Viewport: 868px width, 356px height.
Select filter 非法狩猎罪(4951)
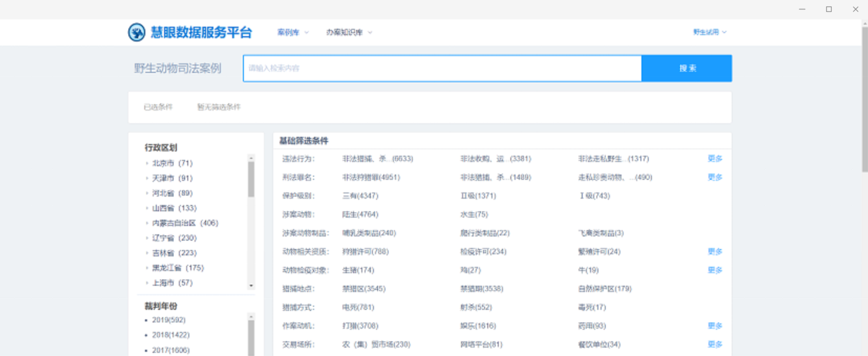pos(371,177)
